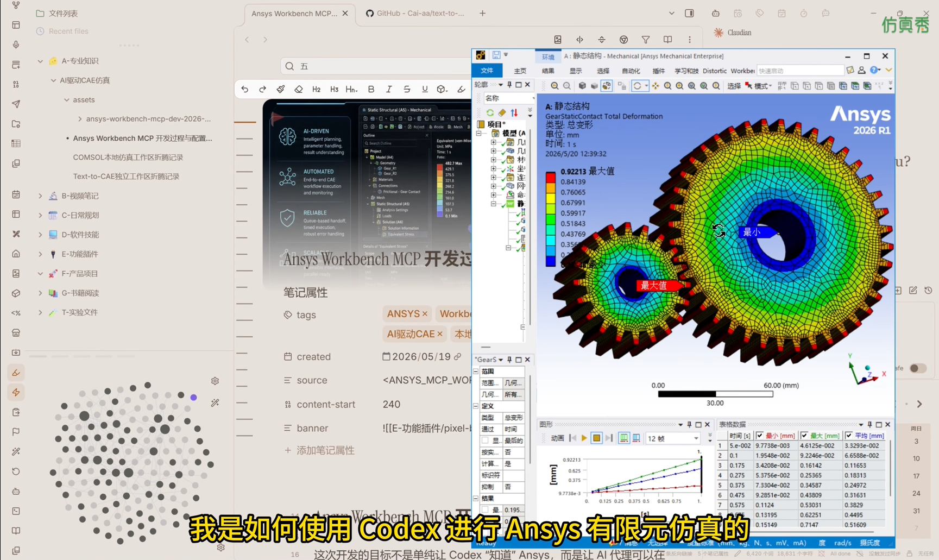Viewport: 939px width, 560px height.
Task: Open the microphone recorder in left sidebar
Action: [16, 45]
